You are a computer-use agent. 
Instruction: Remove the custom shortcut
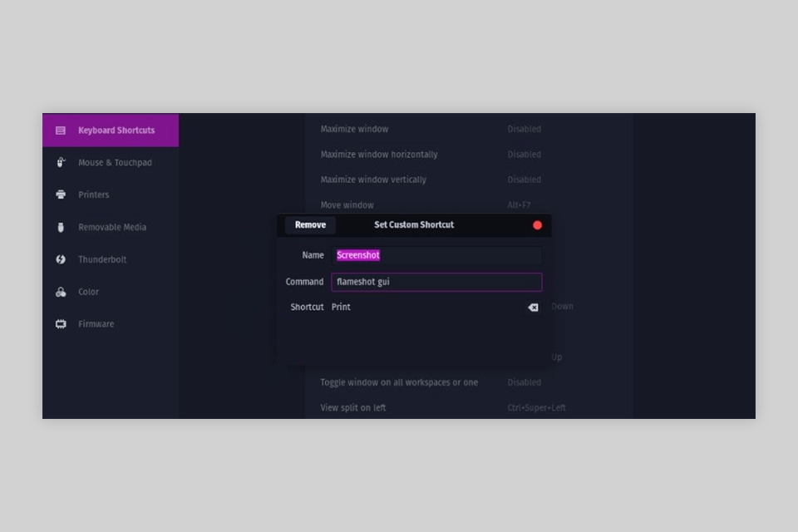click(x=310, y=224)
